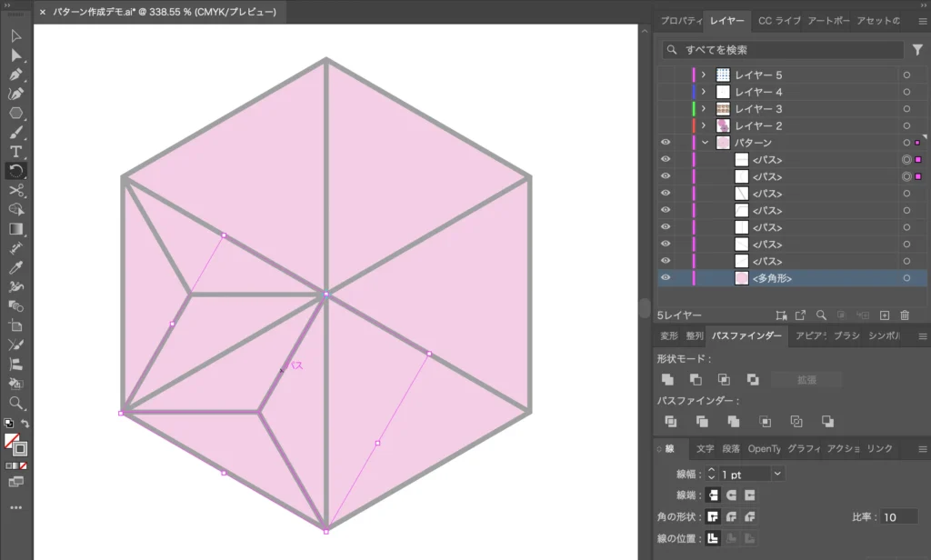Click the Unite shape mode icon
931x560 pixels.
coord(668,379)
